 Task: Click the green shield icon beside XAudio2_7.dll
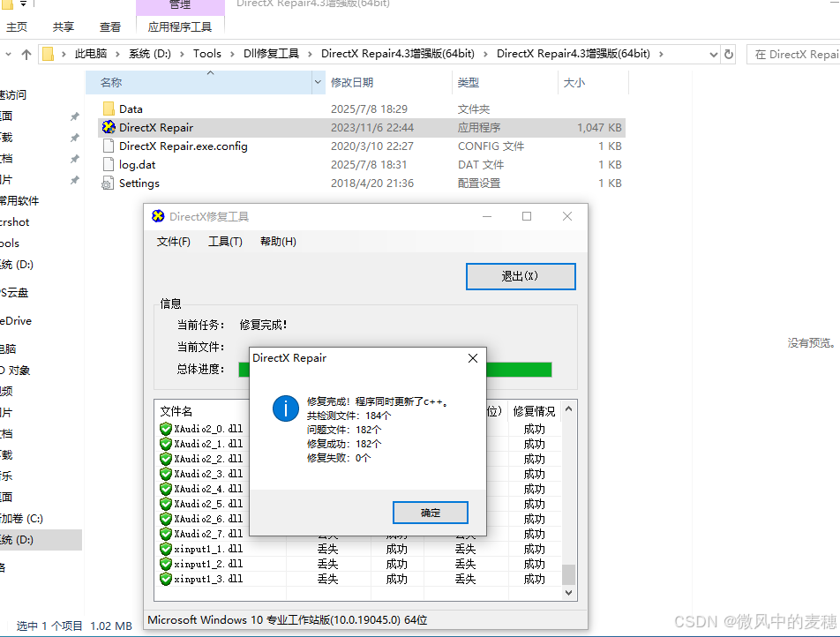click(166, 534)
